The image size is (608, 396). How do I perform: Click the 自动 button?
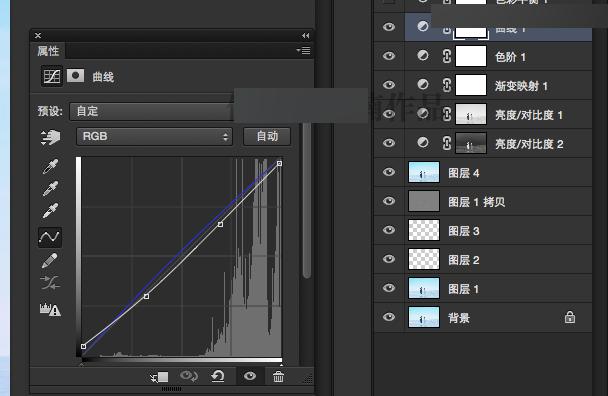tap(267, 137)
